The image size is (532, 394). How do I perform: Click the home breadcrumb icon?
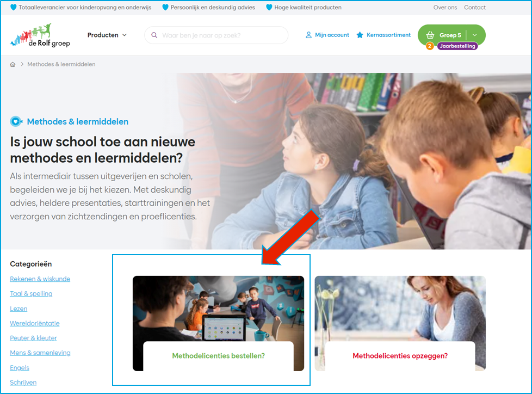[x=13, y=64]
